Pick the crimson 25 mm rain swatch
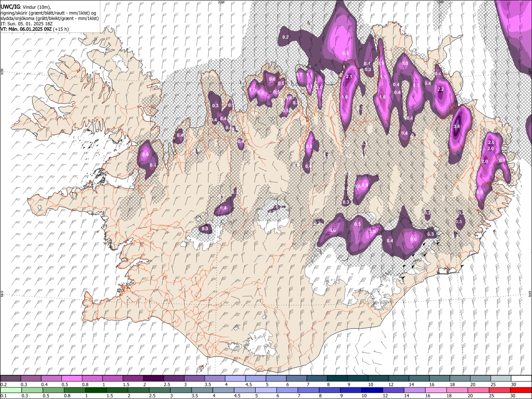The image size is (532, 399). click(x=500, y=390)
